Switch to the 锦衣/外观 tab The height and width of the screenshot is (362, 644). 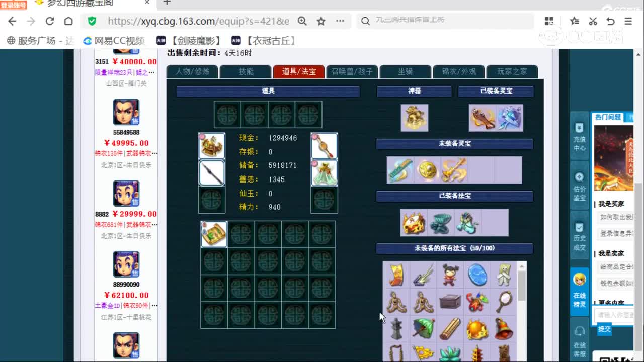(x=458, y=72)
